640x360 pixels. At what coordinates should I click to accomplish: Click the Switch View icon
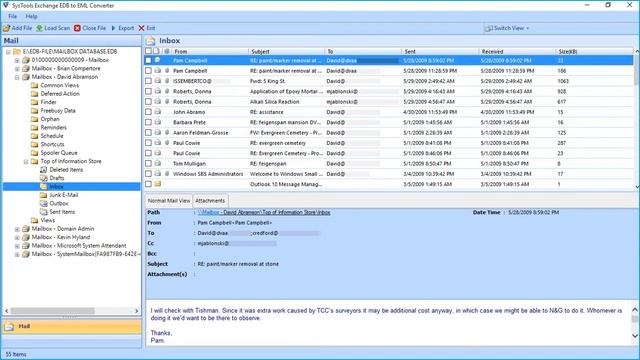click(488, 28)
